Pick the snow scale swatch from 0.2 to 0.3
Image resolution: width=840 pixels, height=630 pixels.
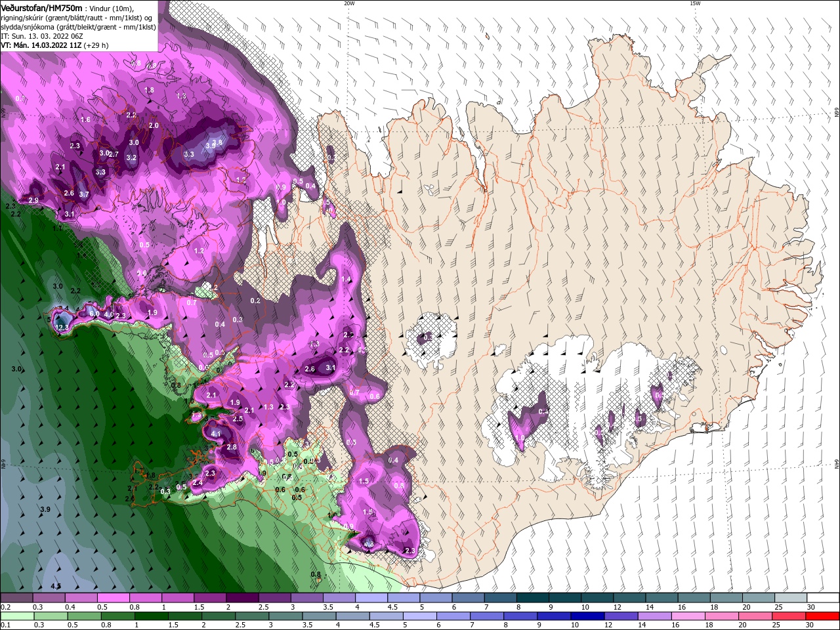coord(16,598)
